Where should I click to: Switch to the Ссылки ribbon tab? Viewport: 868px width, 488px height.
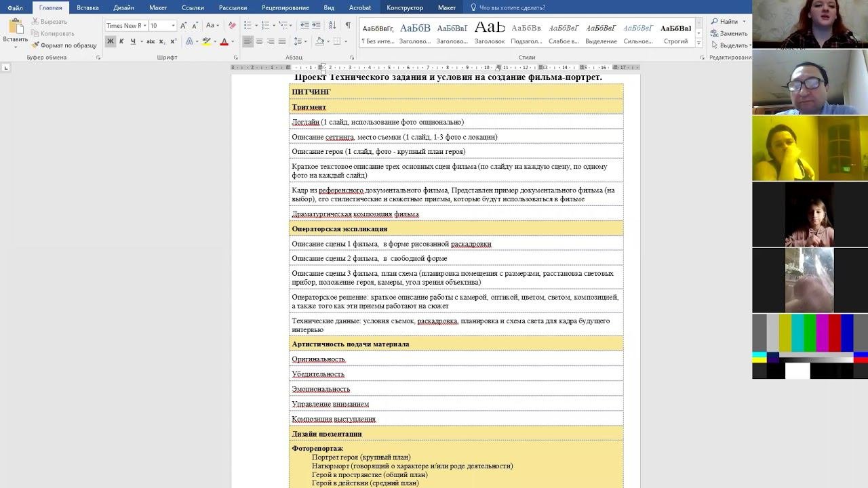click(193, 8)
